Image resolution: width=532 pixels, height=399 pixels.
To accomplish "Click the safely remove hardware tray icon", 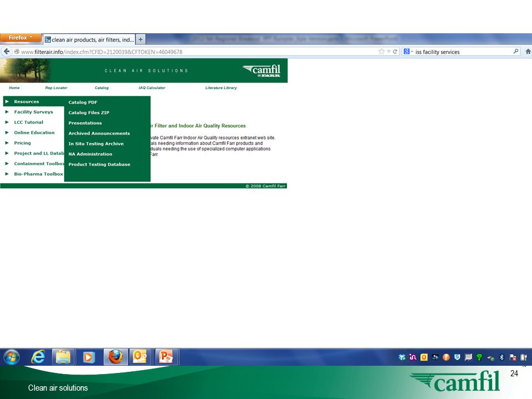I will click(x=490, y=357).
